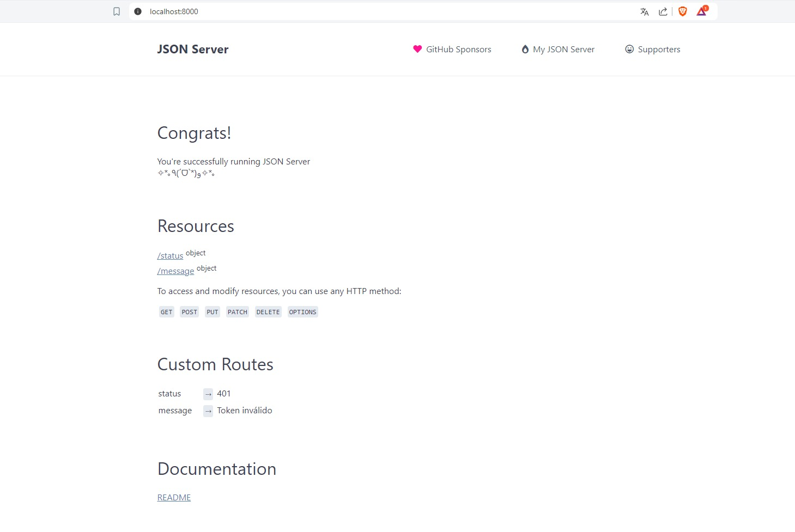Click the status custom route name
Viewport: 795px width, 532px height.
[169, 394]
